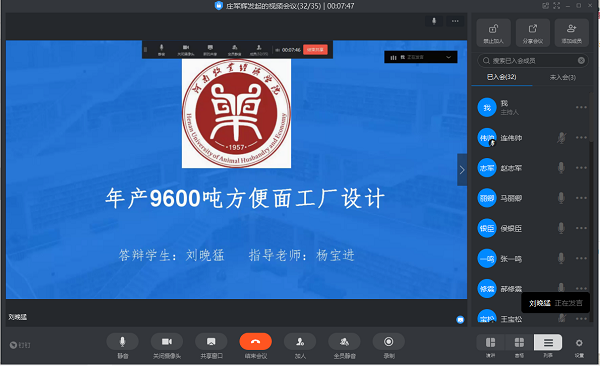Viewport: 600px width, 366px height.
Task: Open more options for participant 马丽卿
Action: click(x=581, y=198)
